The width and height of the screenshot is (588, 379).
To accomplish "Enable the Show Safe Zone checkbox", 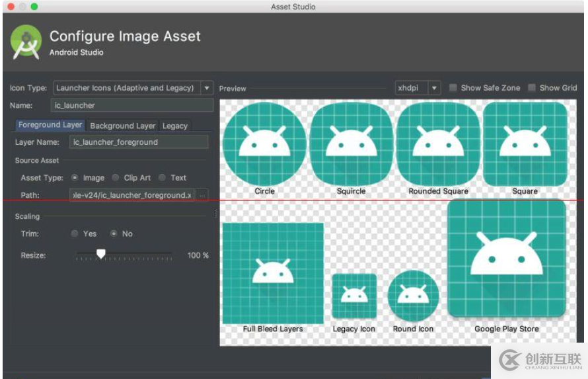I will 453,88.
